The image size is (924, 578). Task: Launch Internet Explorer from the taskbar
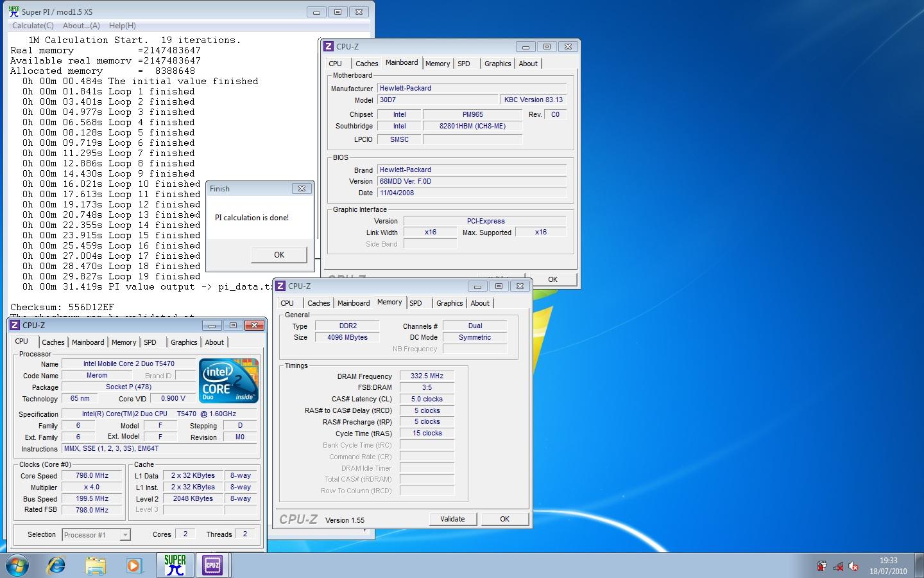(56, 565)
